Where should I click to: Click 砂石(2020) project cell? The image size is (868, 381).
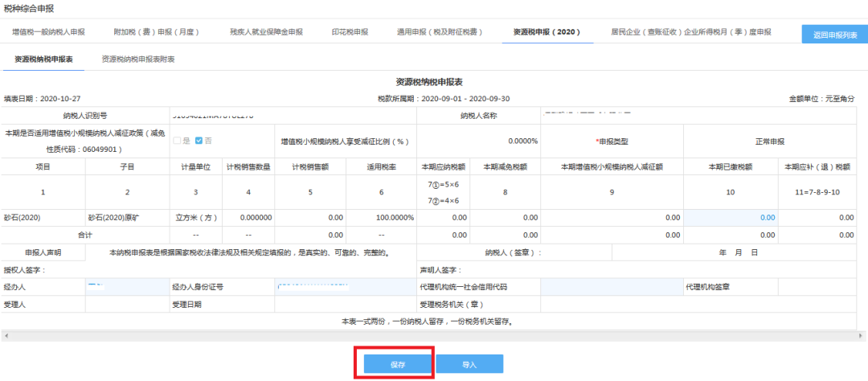click(x=43, y=218)
